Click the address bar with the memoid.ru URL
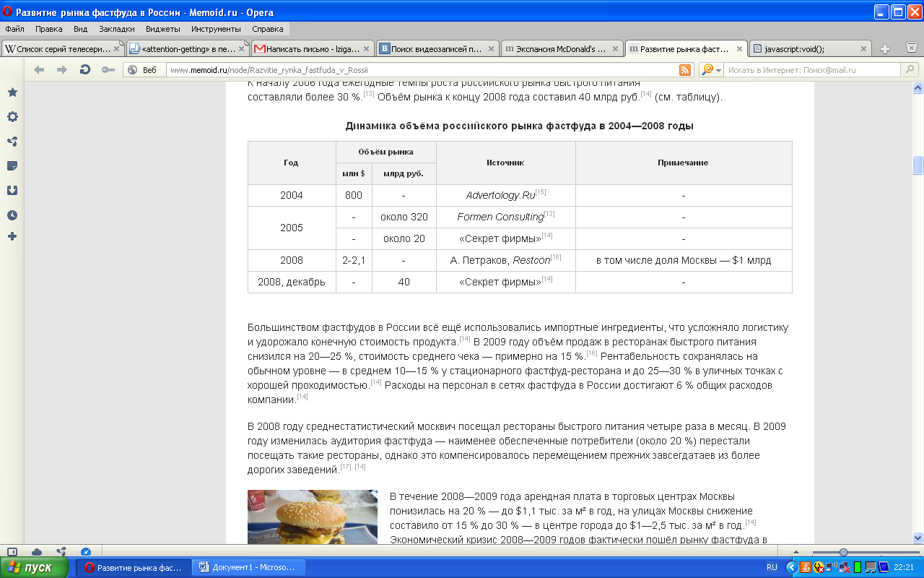The height and width of the screenshot is (578, 924). [x=422, y=70]
